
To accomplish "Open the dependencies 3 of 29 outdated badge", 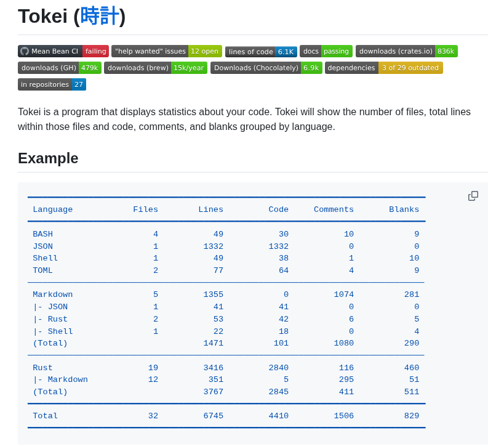I will pyautogui.click(x=384, y=68).
